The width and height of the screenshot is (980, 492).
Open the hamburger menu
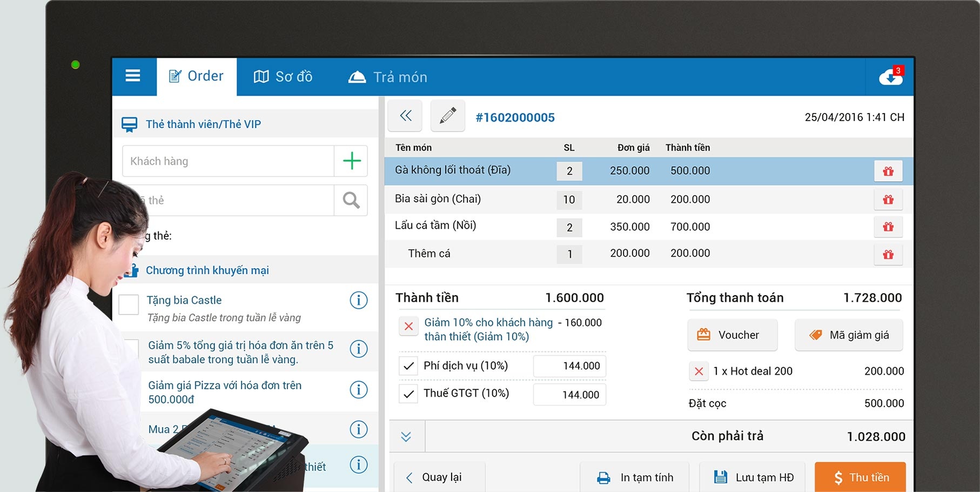(x=133, y=76)
